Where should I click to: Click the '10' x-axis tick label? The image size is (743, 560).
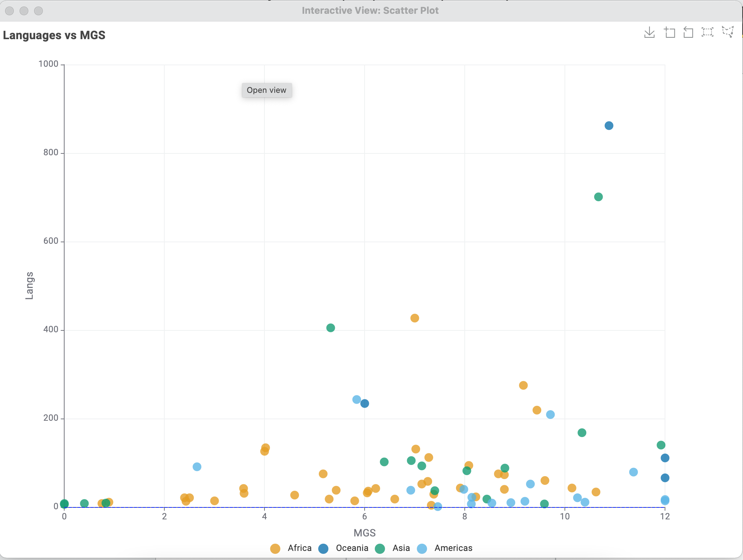click(x=565, y=516)
